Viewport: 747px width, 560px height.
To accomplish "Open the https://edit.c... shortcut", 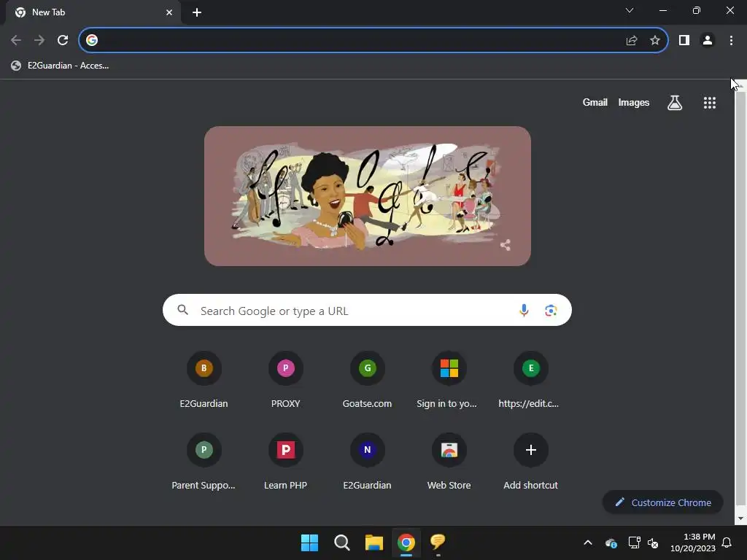I will [531, 381].
